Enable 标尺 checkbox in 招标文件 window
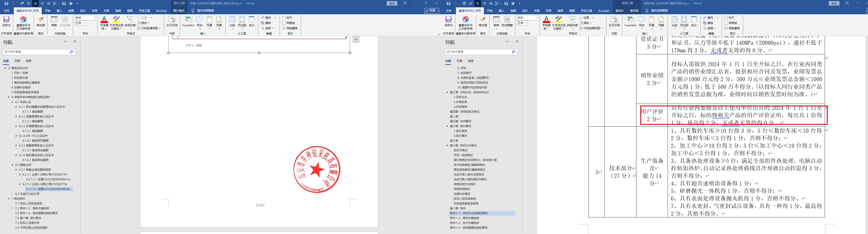Image resolution: width=868 pixels, height=234 pixels. (x=726, y=18)
